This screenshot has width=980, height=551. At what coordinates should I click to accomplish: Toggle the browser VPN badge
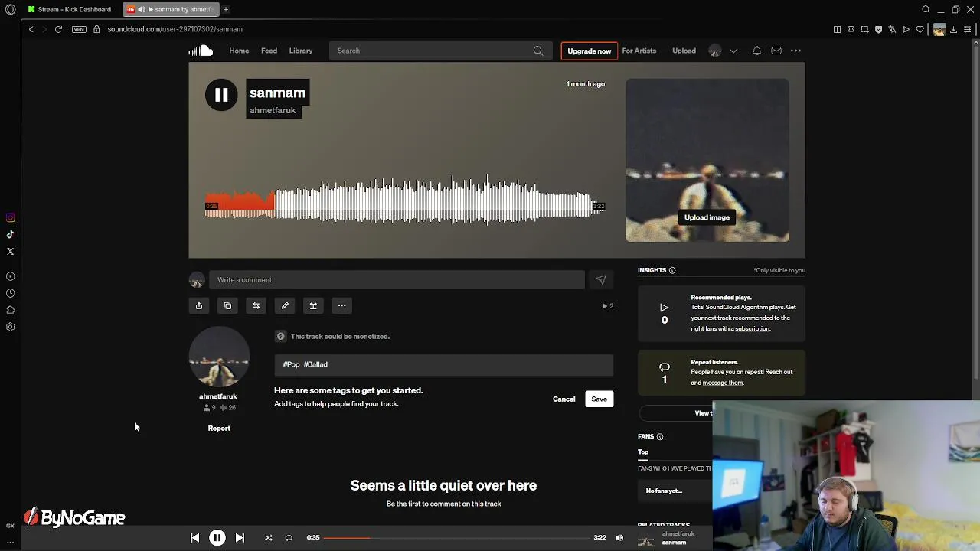pos(79,29)
